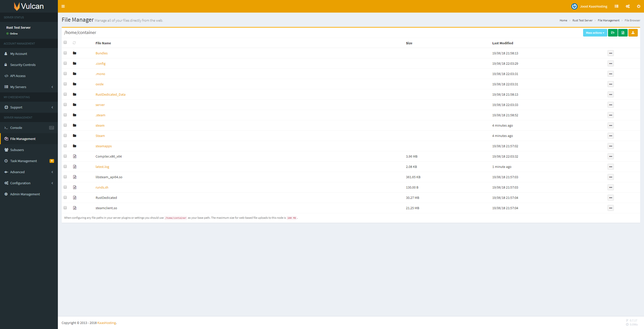Click the server list icon in top bar

click(616, 6)
